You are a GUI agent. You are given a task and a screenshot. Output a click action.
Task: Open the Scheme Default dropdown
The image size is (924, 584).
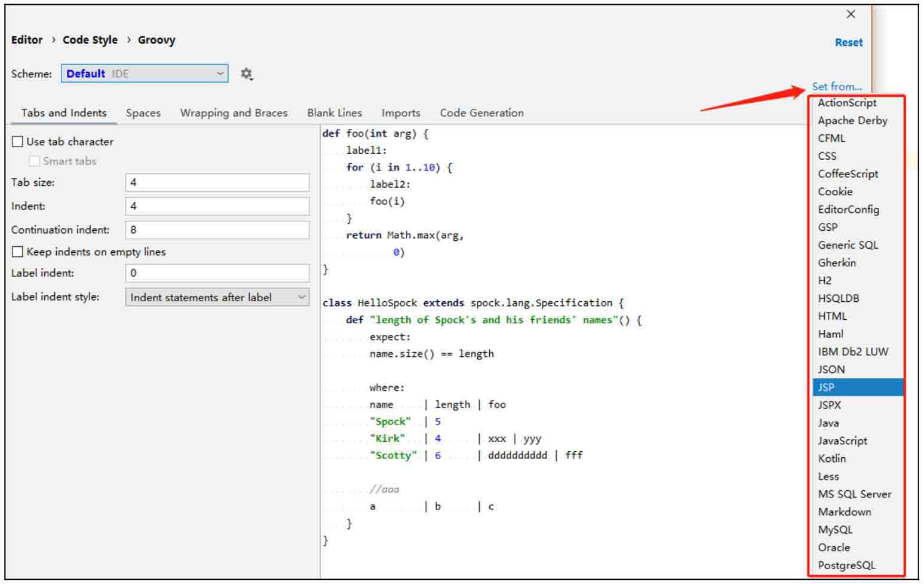[x=145, y=74]
